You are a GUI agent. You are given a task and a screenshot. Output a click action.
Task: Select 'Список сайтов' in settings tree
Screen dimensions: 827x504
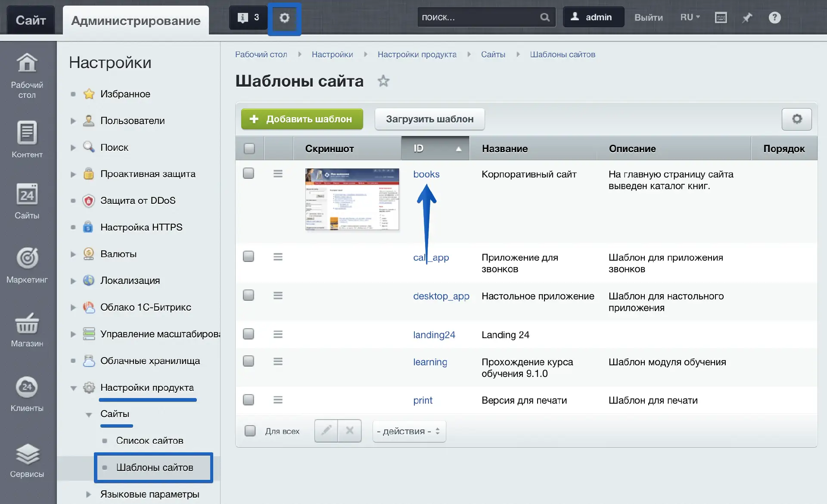149,441
